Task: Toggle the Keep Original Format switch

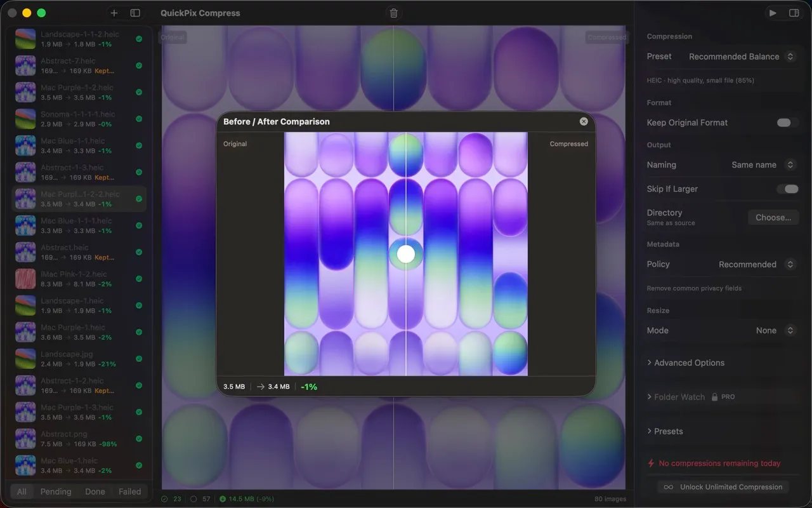Action: coord(787,123)
